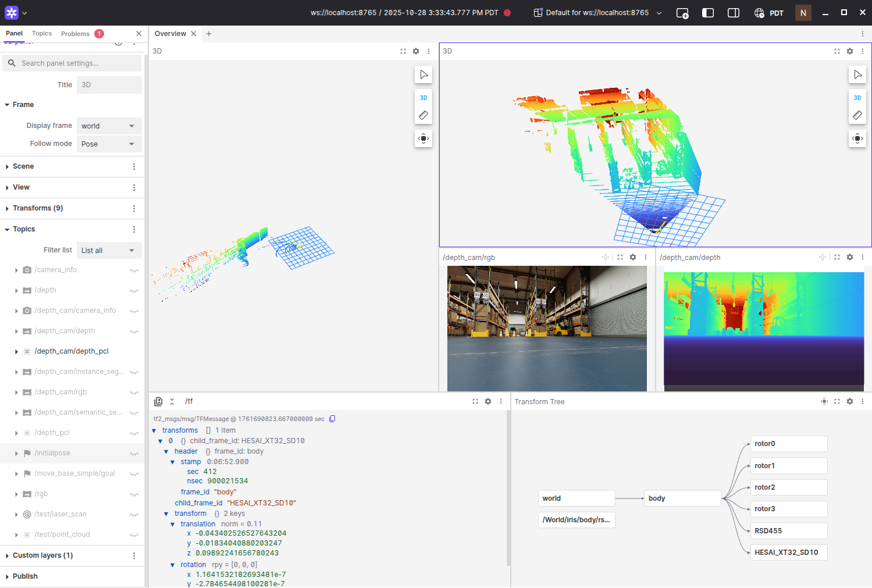Click the recenter view icon in right 3D panel
Image resolution: width=872 pixels, height=588 pixels.
point(857,138)
